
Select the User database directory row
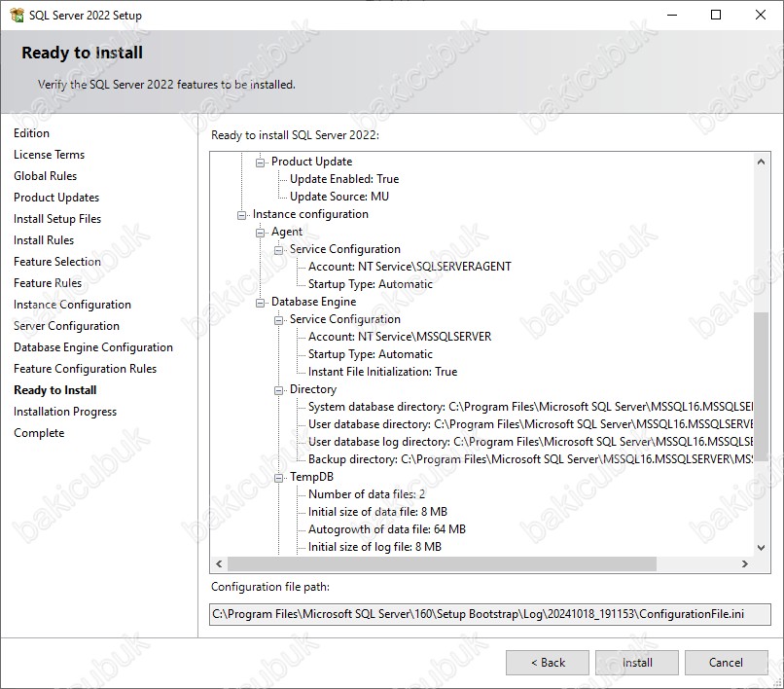point(530,424)
